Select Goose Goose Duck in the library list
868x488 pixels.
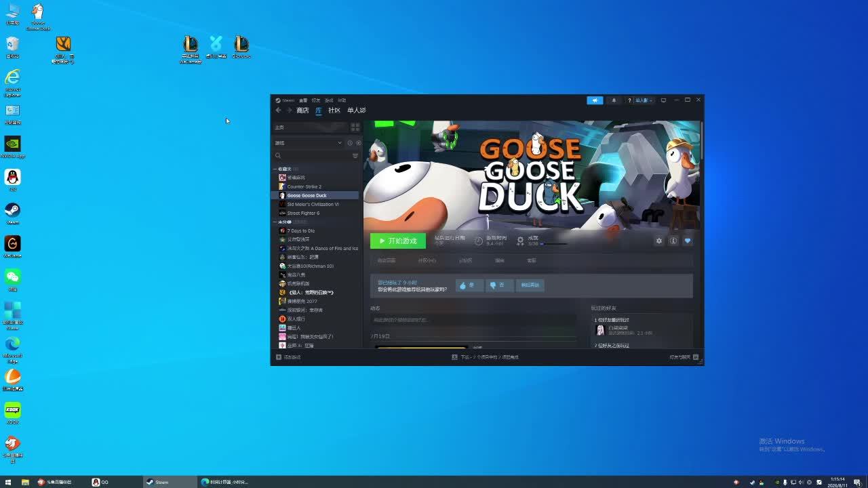click(316, 195)
